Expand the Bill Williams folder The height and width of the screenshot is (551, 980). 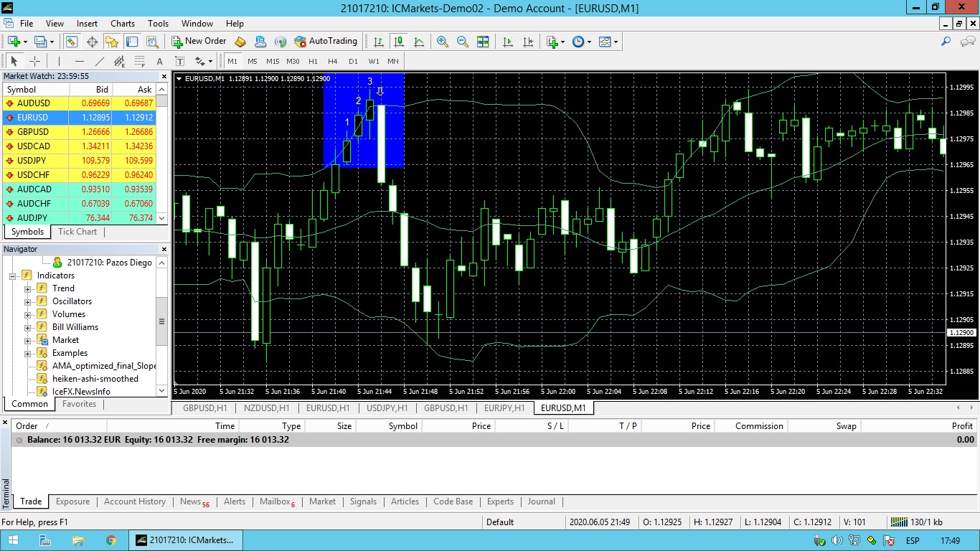coord(28,327)
